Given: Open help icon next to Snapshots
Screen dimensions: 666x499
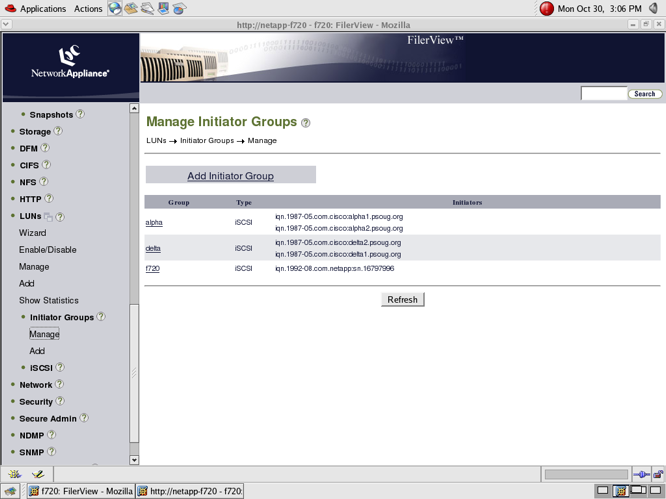Looking at the screenshot, I should 80,114.
